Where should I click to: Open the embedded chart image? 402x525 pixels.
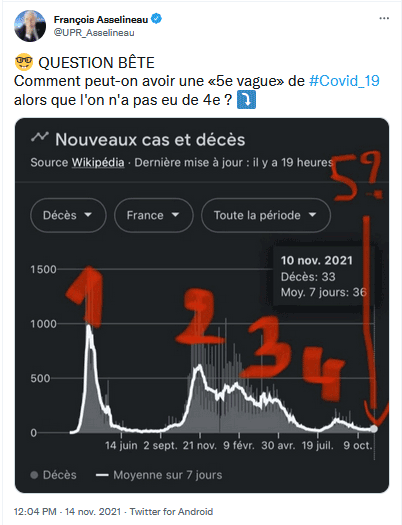pos(202,305)
